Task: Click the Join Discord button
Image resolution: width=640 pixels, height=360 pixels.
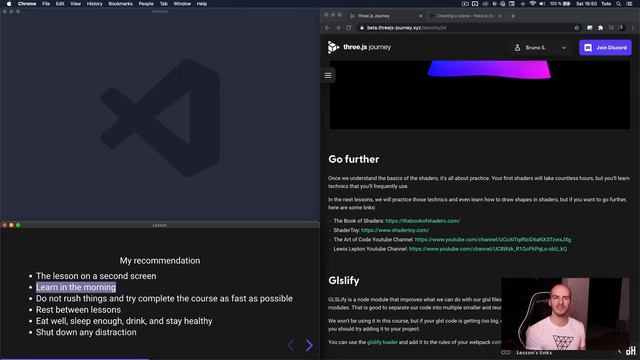Action: click(605, 48)
